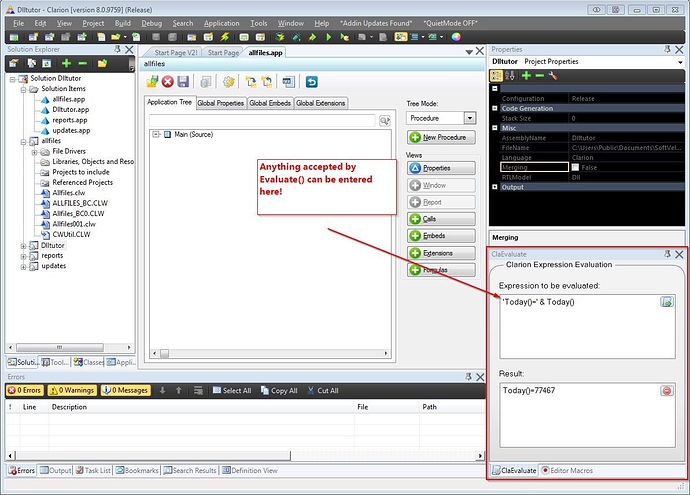
Task: Click the lightning bolt icon in main toolbar
Action: (x=224, y=37)
